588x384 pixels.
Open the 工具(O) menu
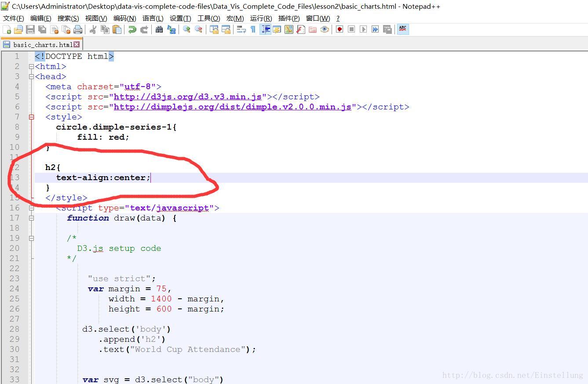(x=208, y=18)
